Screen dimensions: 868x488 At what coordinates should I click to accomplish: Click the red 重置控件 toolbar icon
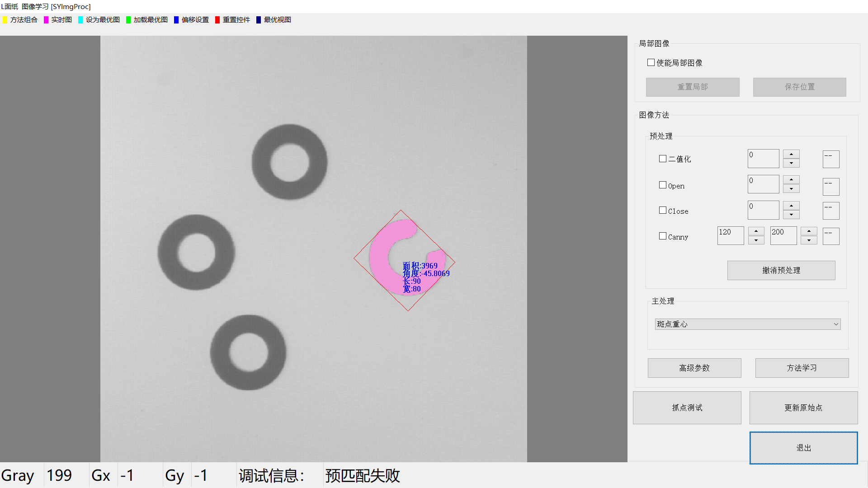217,20
